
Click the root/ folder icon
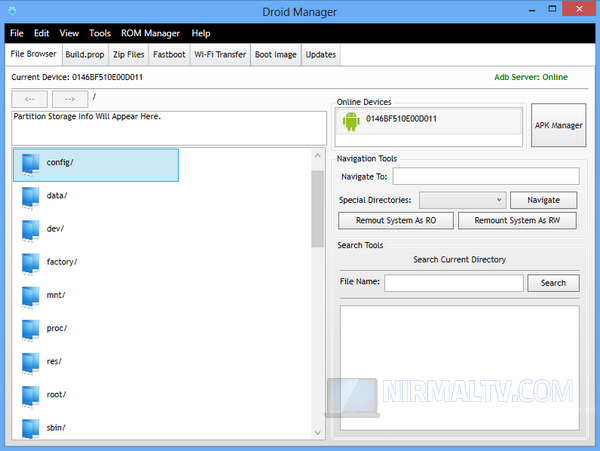(x=30, y=397)
